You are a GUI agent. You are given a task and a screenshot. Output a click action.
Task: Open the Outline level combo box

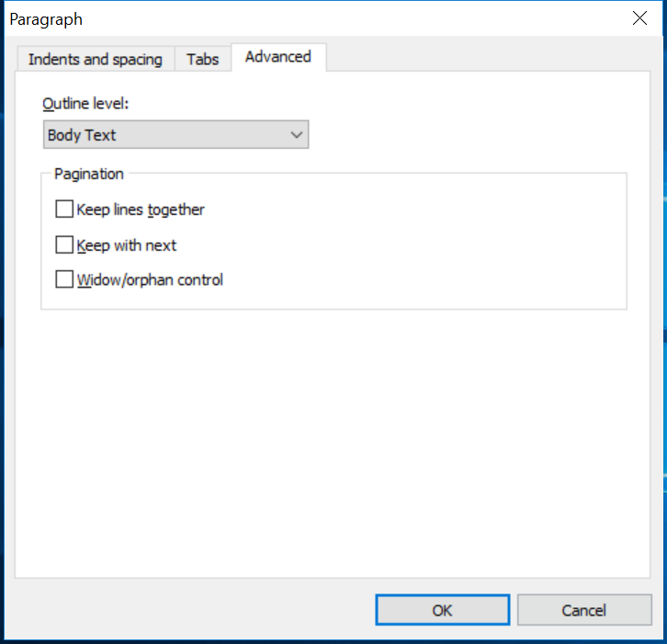pos(175,135)
